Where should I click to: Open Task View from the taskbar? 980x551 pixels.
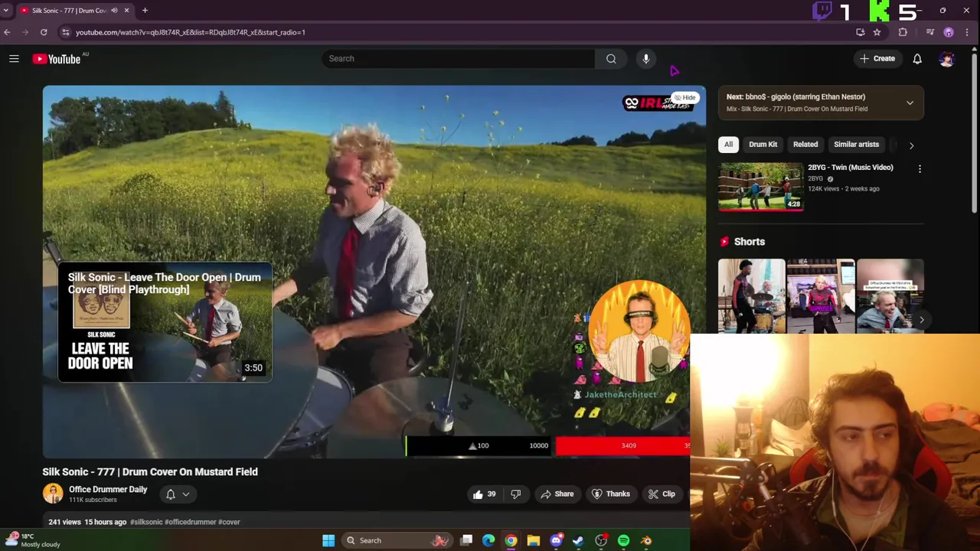click(x=466, y=540)
